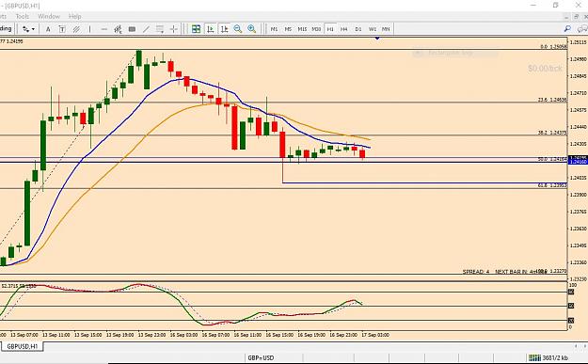Switch to H4 timeframe
Image resolution: width=588 pixels, height=364 pixels.
coord(344,29)
